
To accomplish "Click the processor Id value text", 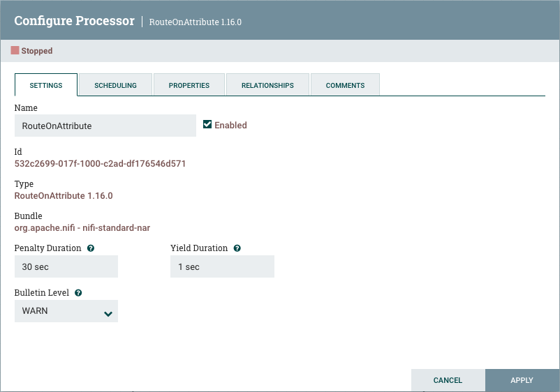I will 100,164.
